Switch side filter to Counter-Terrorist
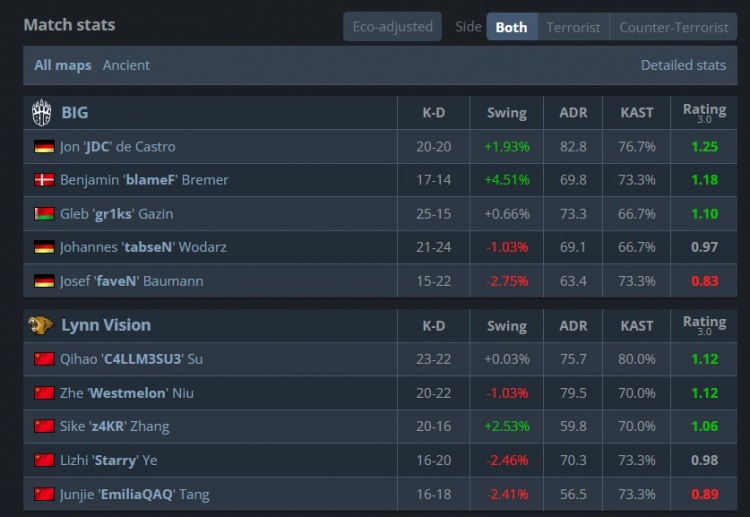Image resolution: width=750 pixels, height=517 pixels. pyautogui.click(x=673, y=27)
